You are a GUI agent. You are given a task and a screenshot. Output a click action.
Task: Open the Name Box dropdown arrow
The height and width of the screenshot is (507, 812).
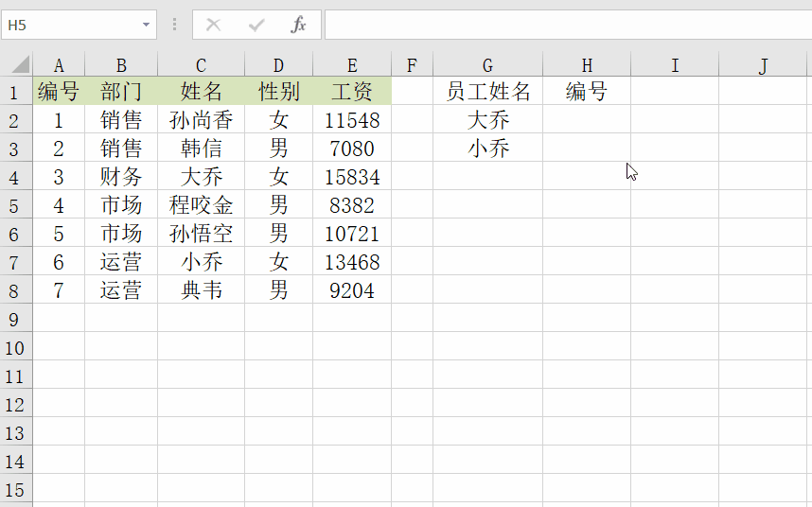tap(146, 25)
